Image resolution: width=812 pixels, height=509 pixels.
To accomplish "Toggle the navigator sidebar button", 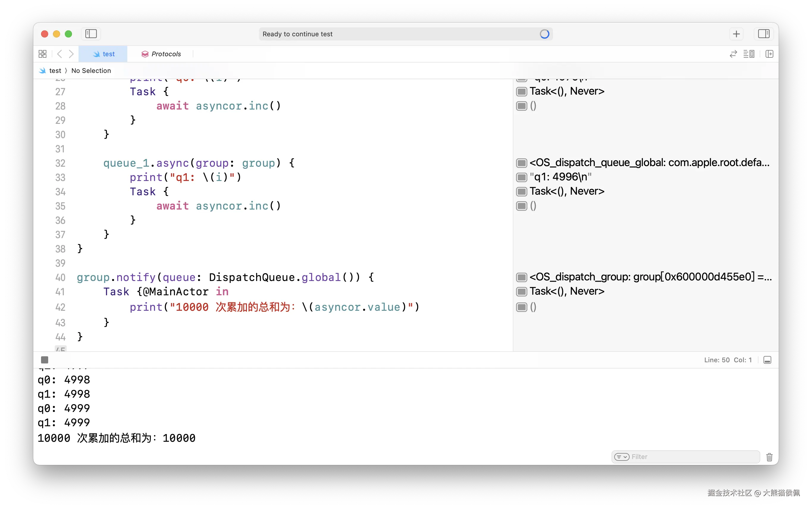I will coord(91,34).
